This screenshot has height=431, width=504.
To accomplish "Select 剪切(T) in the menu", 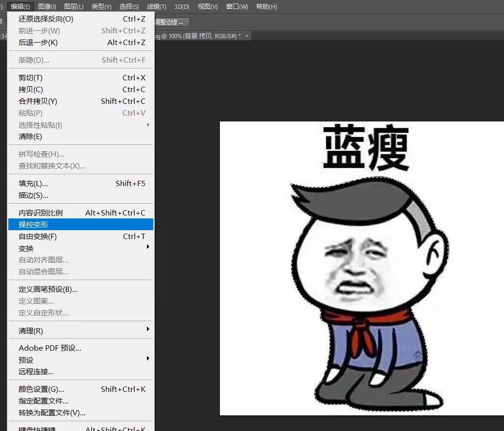I will pos(81,78).
